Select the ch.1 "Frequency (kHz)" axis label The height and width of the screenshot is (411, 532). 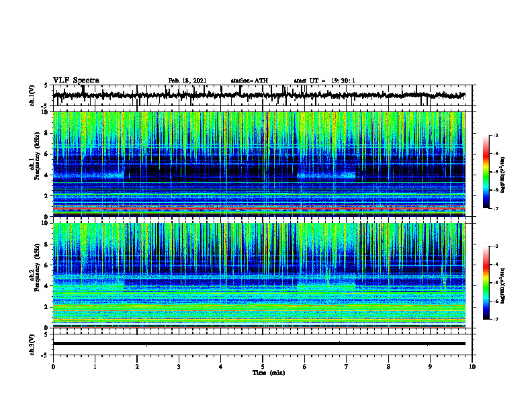coord(37,156)
